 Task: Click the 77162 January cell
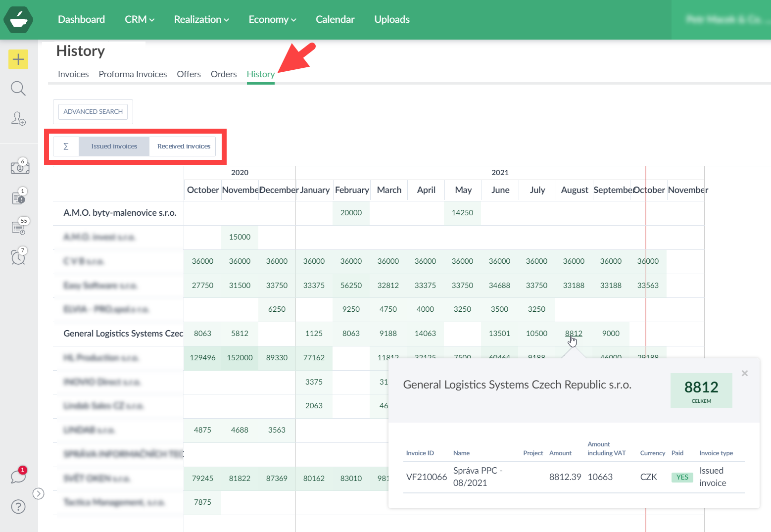click(314, 358)
